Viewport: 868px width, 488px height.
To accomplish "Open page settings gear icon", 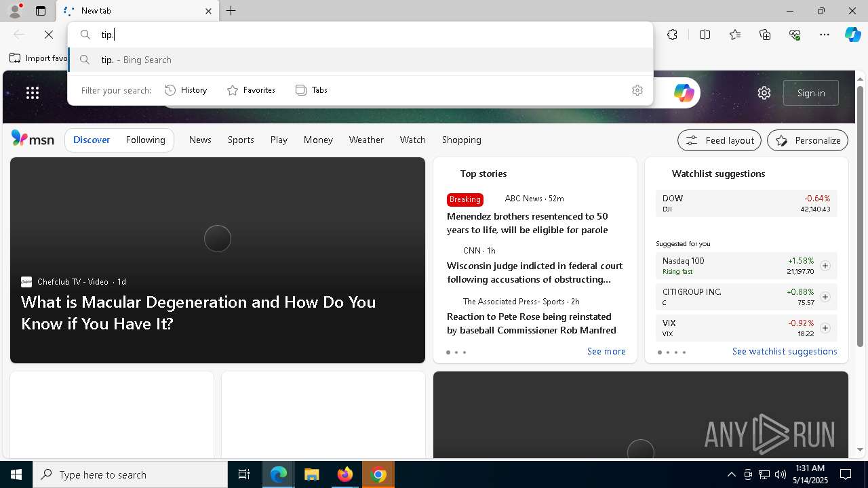I will pyautogui.click(x=764, y=93).
